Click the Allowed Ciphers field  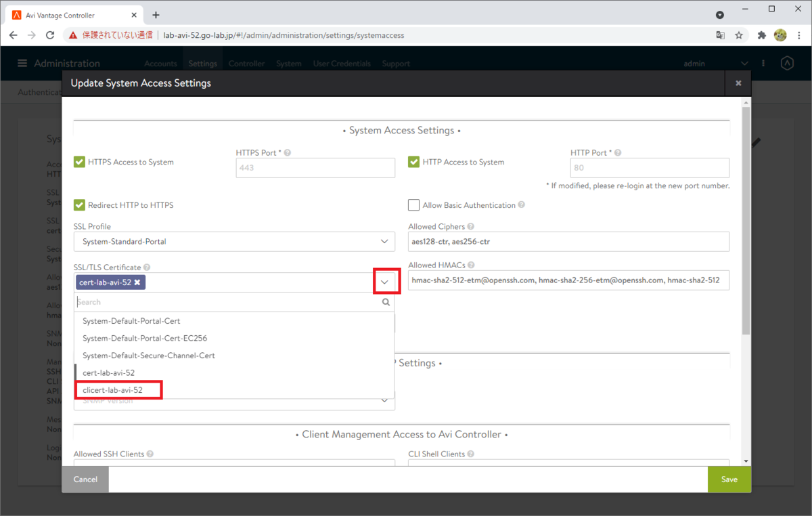click(x=568, y=242)
